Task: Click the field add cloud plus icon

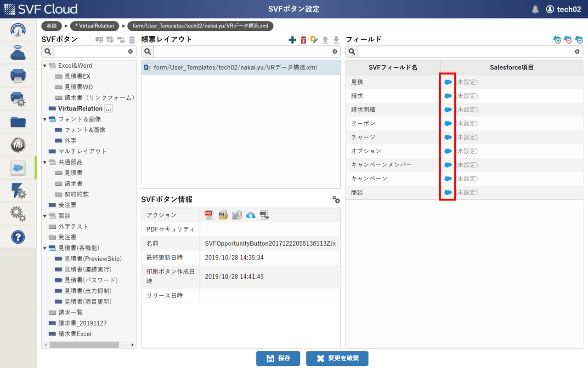Action: [557, 40]
